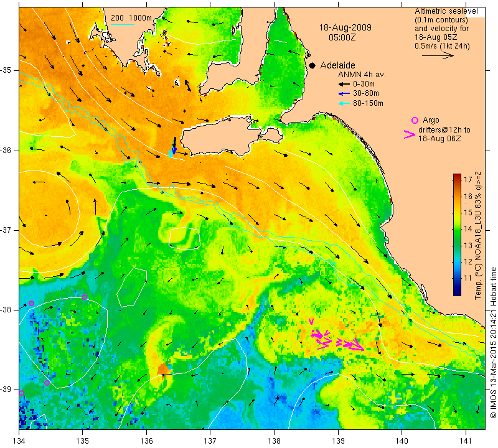Click the '0.5m/s (1kt 24h)' text

pos(442,45)
